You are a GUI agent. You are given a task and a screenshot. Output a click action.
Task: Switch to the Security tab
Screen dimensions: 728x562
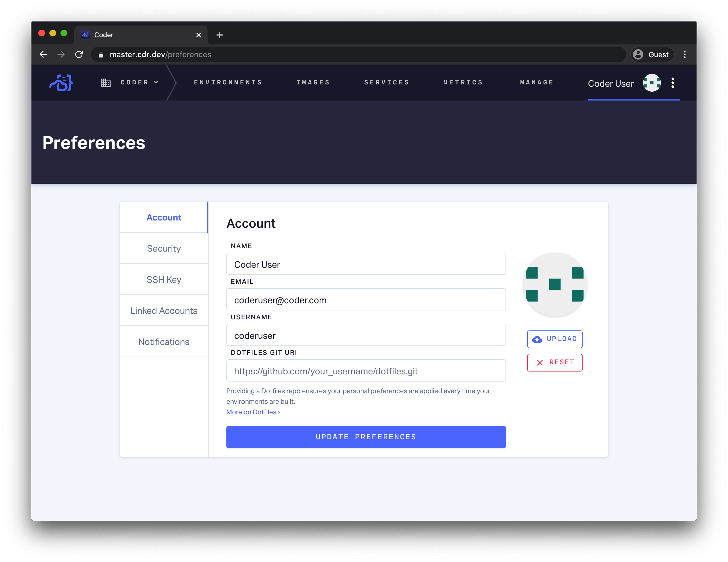(x=164, y=249)
